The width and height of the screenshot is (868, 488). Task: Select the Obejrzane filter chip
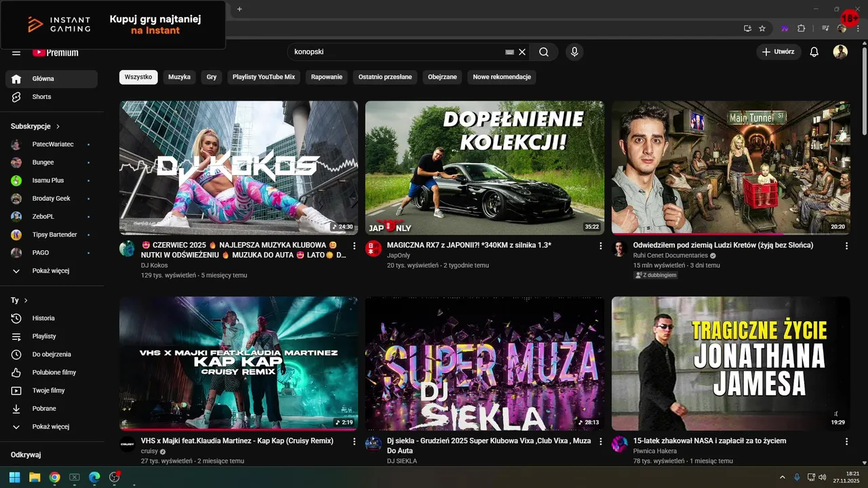coord(442,77)
